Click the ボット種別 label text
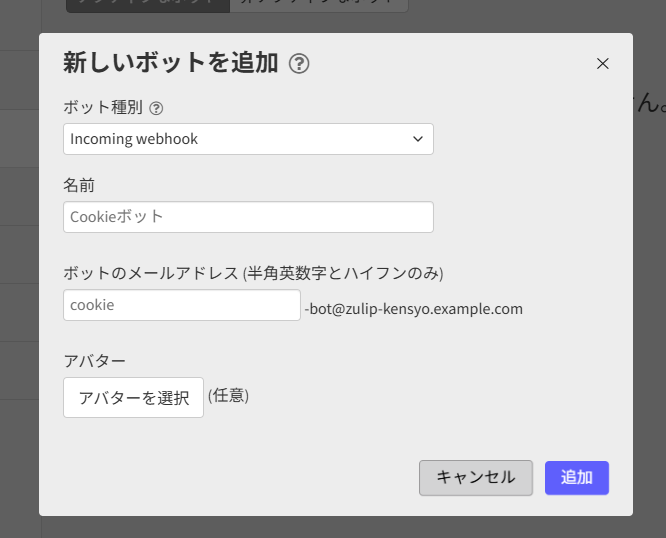This screenshot has width=666, height=538. click(103, 108)
